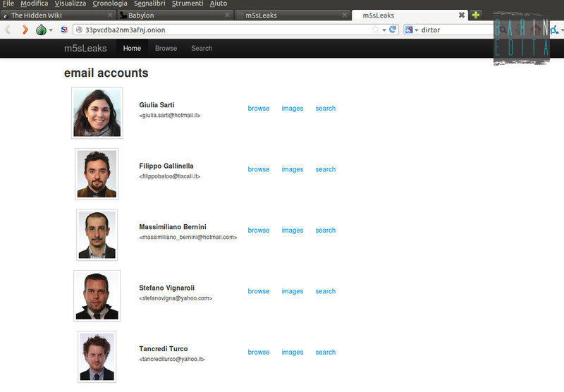Open the Tor onion button
The image size is (564, 392).
tap(41, 30)
